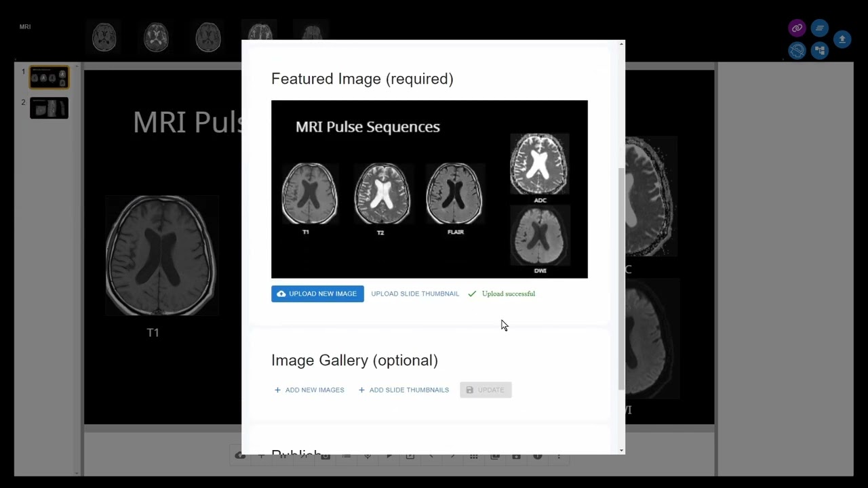Click first brain thumbnail in top strip

(x=104, y=37)
